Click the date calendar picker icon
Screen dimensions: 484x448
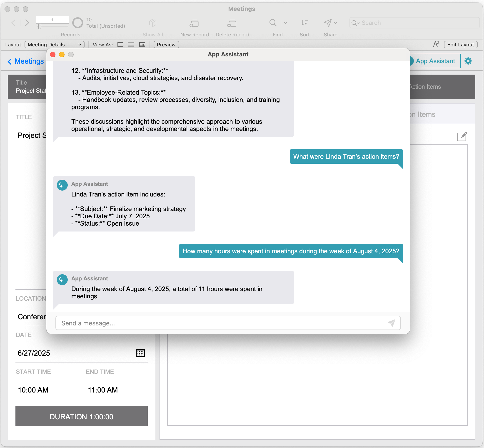pos(140,353)
